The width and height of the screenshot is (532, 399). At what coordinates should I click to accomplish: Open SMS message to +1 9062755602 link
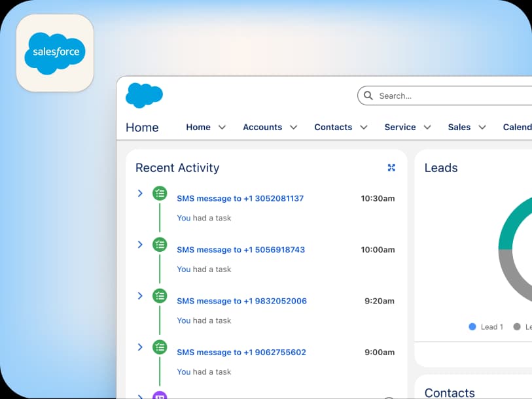(241, 352)
